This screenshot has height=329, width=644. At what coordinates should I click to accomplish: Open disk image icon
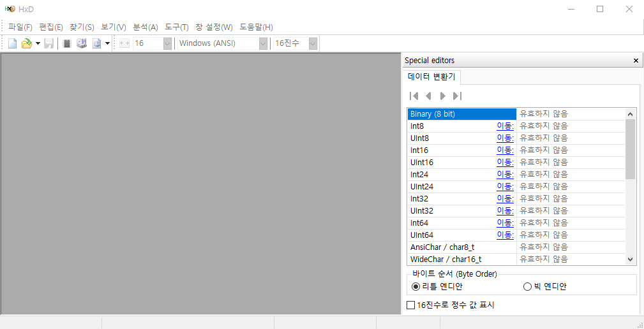(x=96, y=43)
